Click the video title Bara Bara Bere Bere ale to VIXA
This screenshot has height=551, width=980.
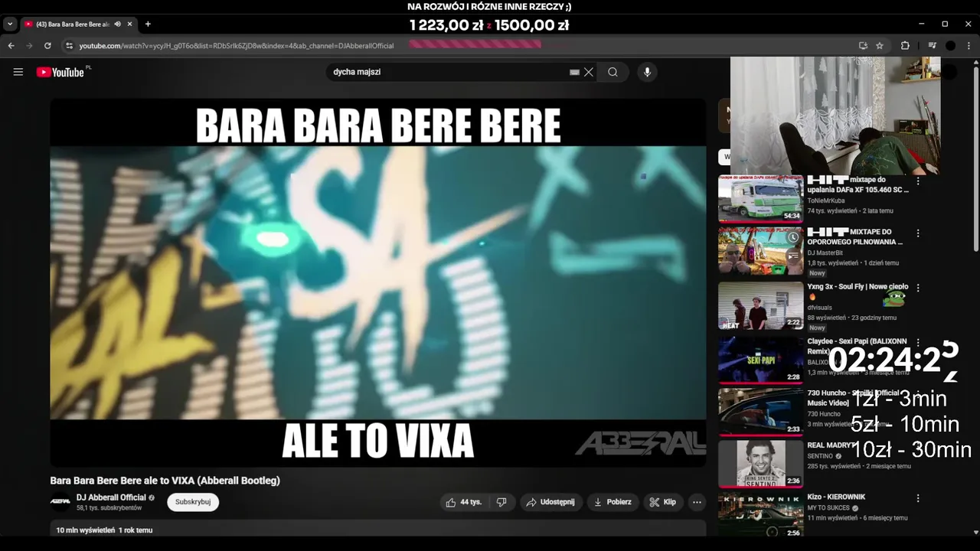point(165,481)
